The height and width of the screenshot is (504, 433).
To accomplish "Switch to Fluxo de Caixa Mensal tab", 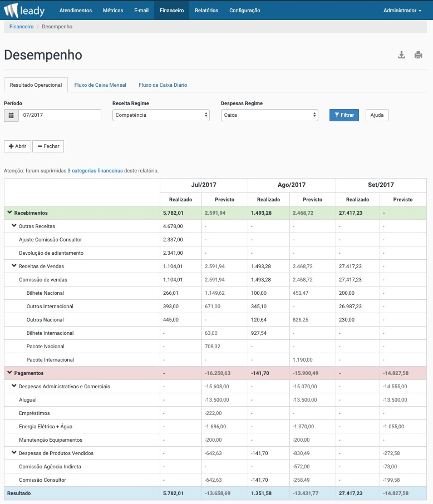I will pos(100,85).
